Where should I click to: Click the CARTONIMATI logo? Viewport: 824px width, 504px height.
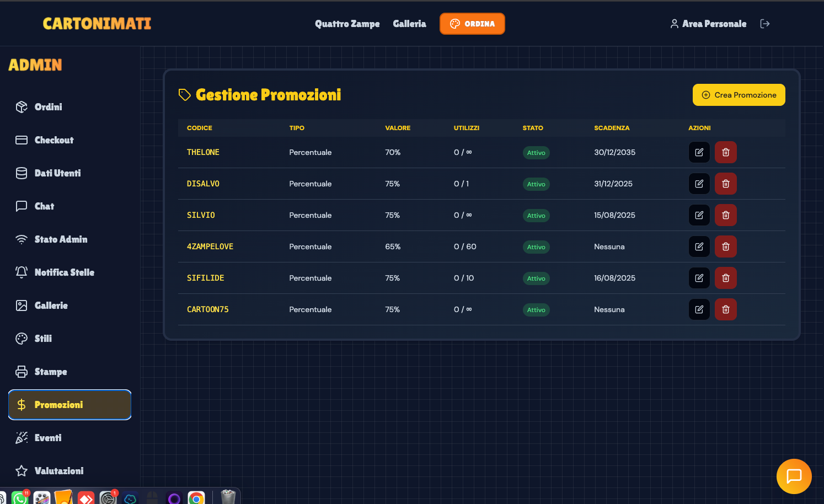pyautogui.click(x=97, y=24)
